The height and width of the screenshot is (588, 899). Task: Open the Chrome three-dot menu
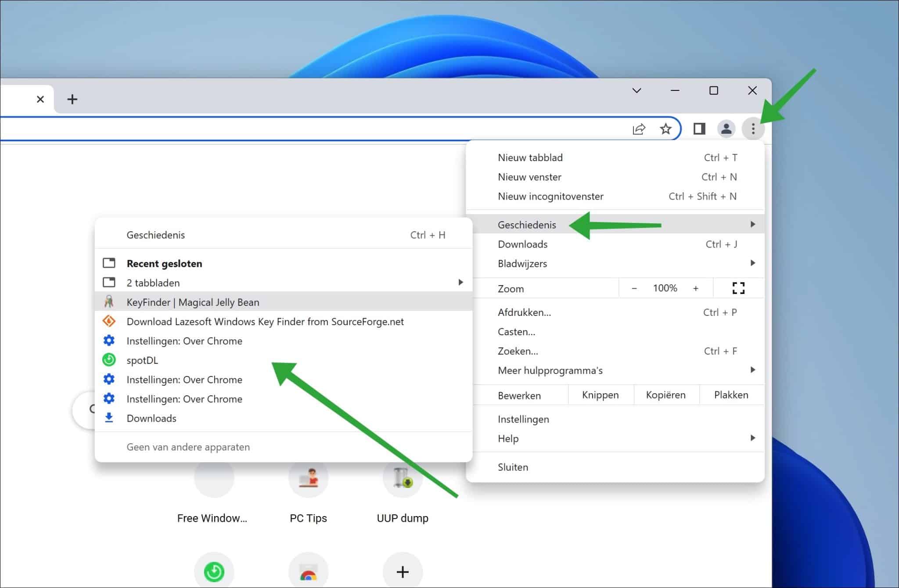coord(753,129)
